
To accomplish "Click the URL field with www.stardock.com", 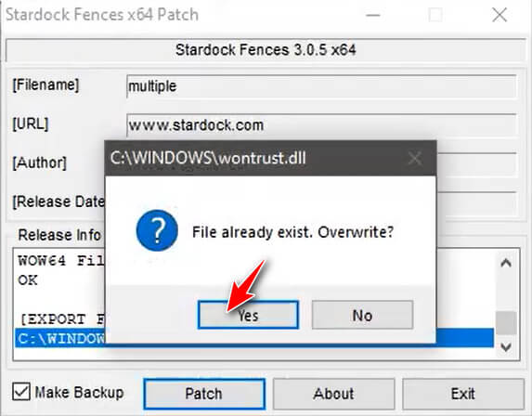I will 321,125.
